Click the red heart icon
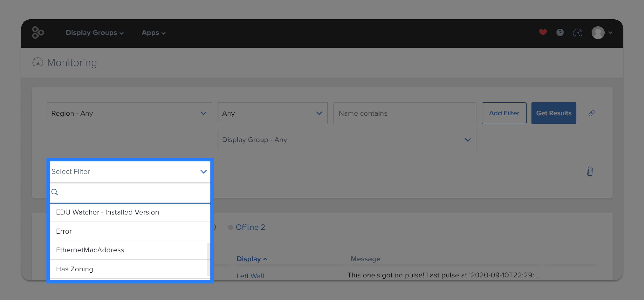This screenshot has width=644, height=300. click(x=543, y=33)
